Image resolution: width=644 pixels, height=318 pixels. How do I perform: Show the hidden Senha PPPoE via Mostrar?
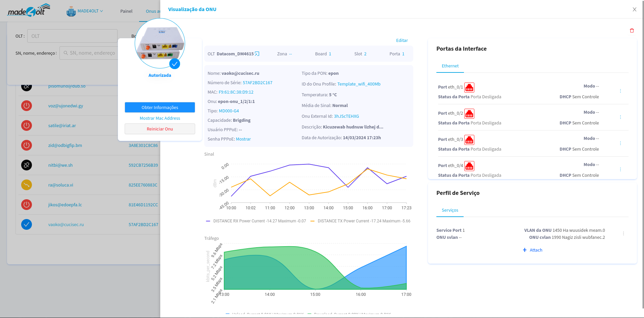(243, 139)
